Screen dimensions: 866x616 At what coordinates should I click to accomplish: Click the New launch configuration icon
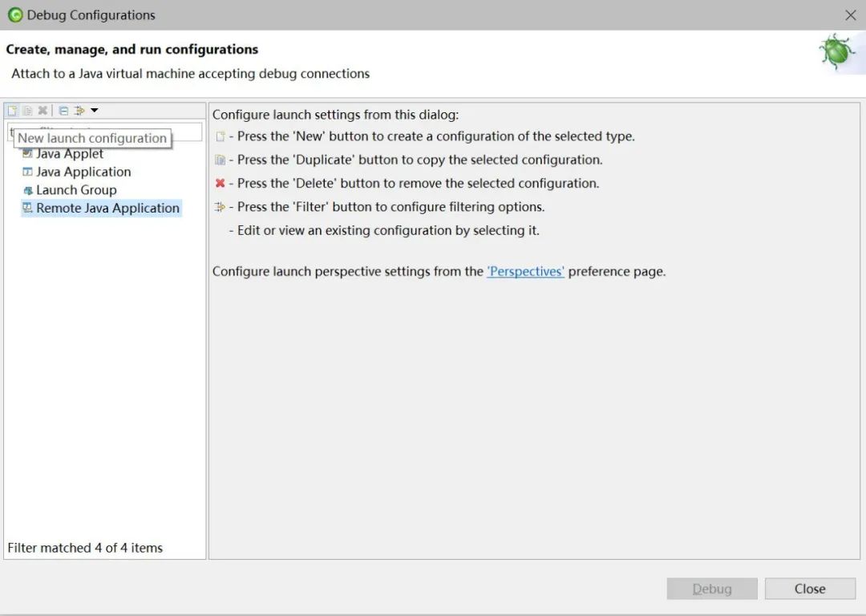(12, 111)
